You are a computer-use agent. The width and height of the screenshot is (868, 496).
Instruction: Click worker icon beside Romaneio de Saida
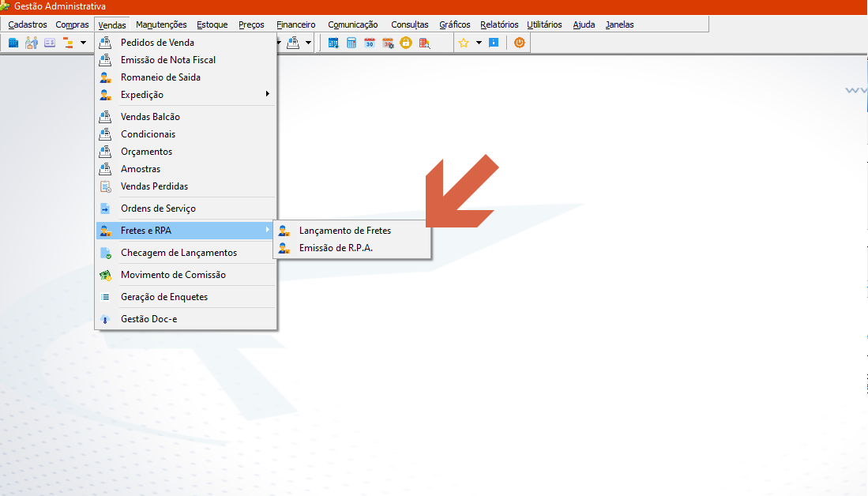coord(105,77)
